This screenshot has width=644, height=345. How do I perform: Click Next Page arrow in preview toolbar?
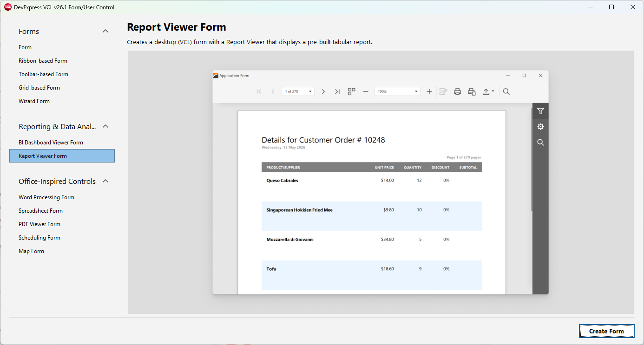[323, 91]
